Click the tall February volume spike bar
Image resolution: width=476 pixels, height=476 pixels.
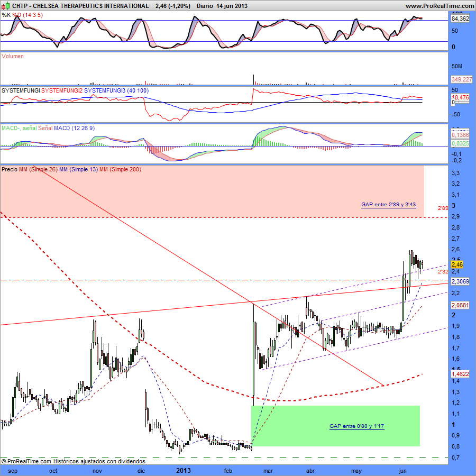pos(253,79)
